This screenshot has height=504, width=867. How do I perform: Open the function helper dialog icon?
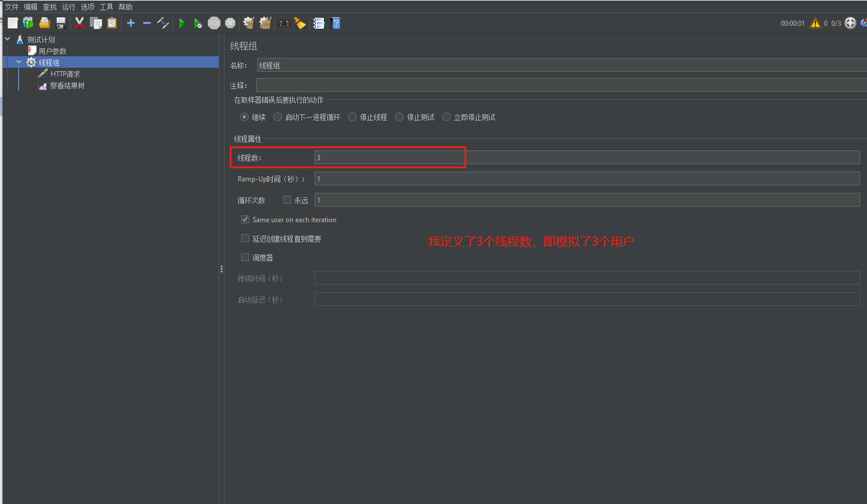click(x=319, y=23)
